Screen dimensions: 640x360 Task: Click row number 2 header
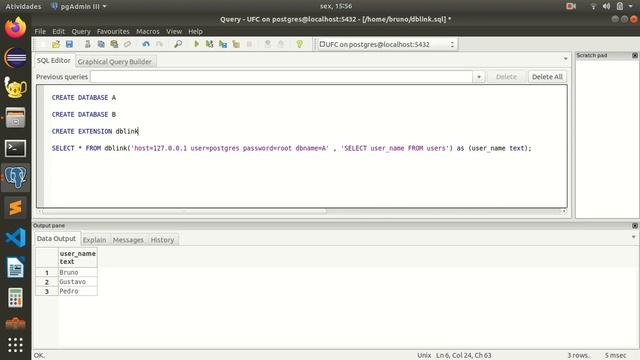(x=47, y=282)
